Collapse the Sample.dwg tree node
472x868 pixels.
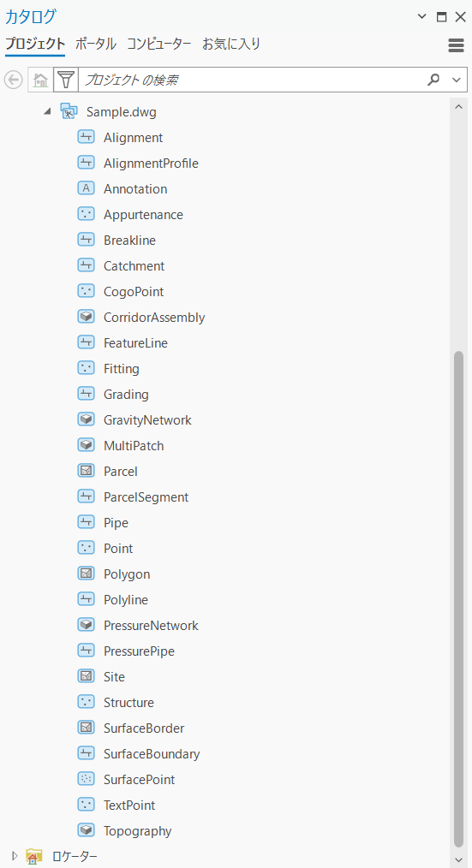pos(48,112)
